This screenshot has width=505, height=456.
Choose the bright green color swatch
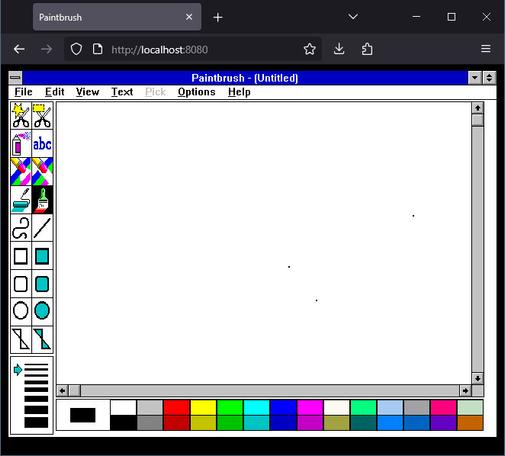pos(230,407)
